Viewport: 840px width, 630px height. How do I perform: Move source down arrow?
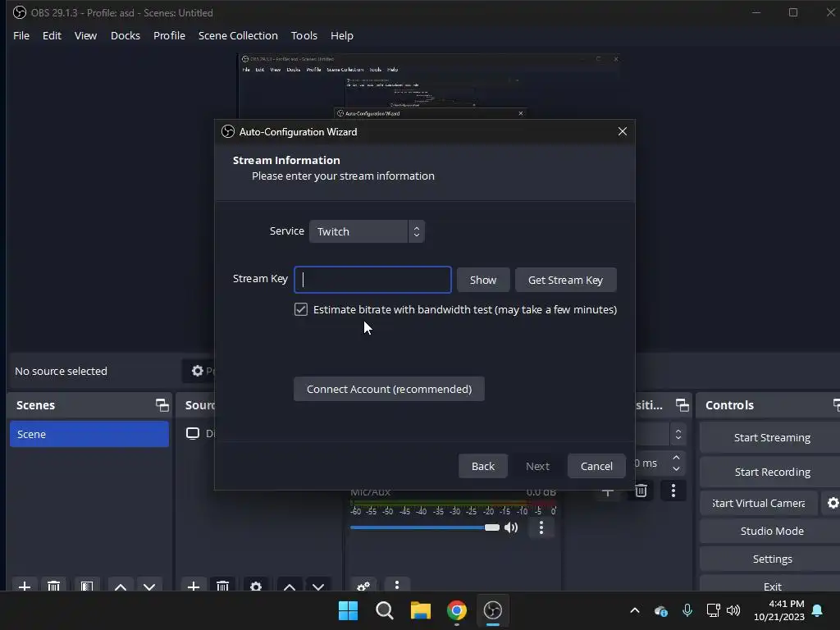[318, 586]
